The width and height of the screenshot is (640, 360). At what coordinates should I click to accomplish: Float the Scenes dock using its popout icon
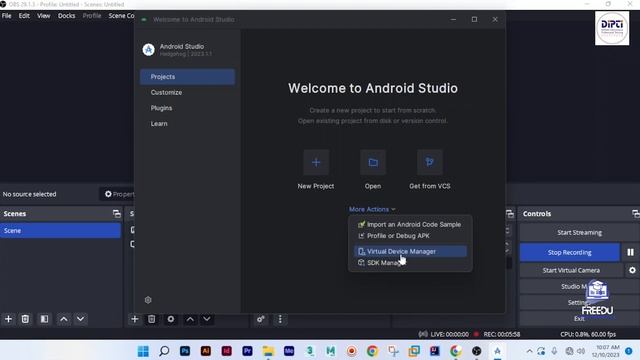click(117, 213)
